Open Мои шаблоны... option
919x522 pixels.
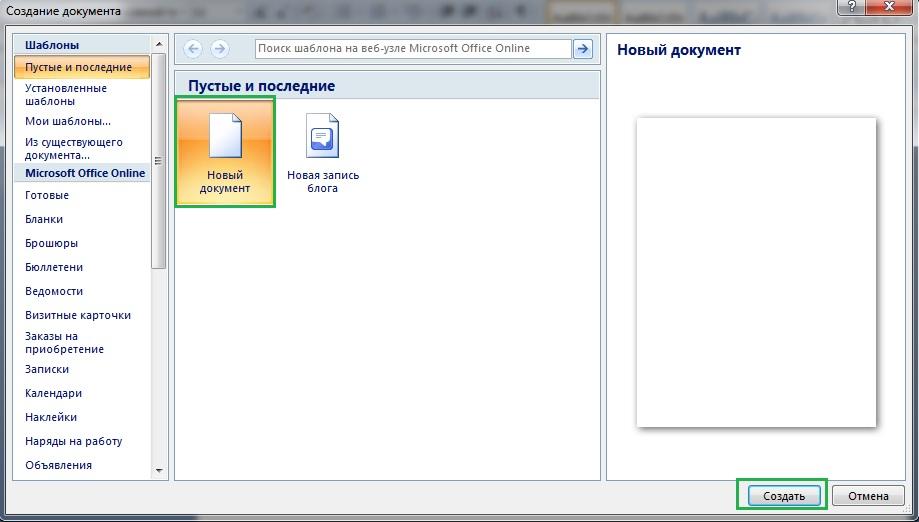coord(68,122)
